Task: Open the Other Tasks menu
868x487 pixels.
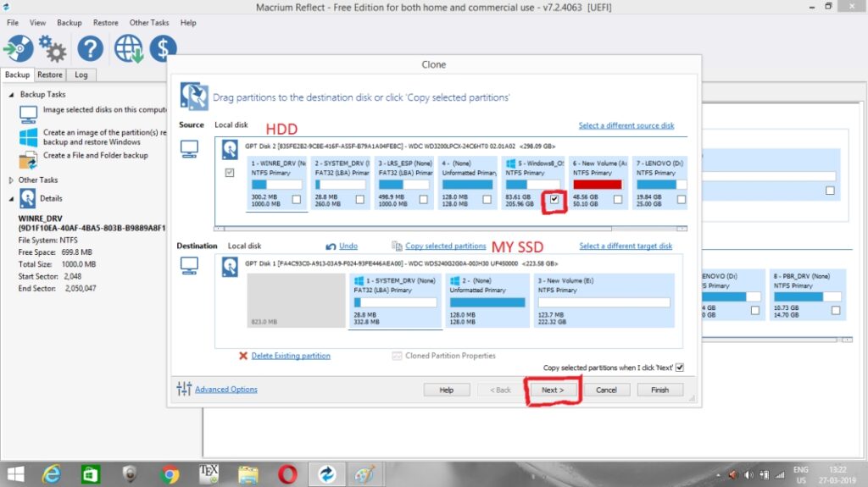Action: tap(149, 23)
